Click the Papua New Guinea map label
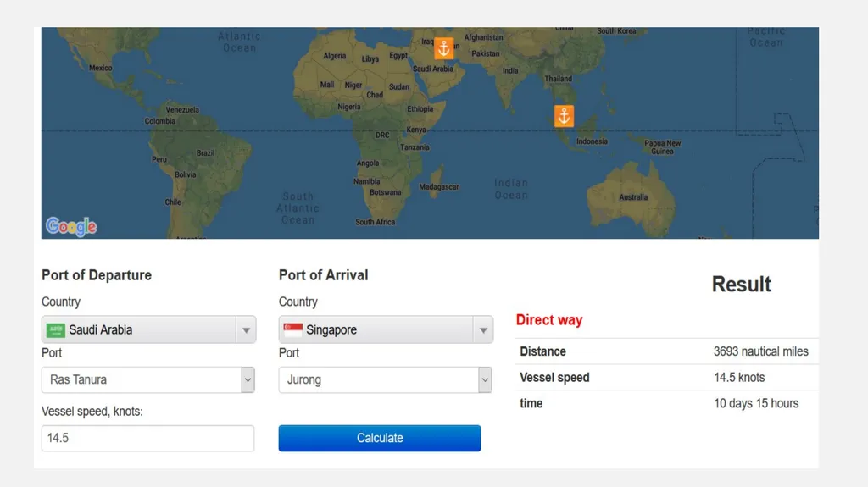The width and height of the screenshot is (868, 487). tap(663, 147)
